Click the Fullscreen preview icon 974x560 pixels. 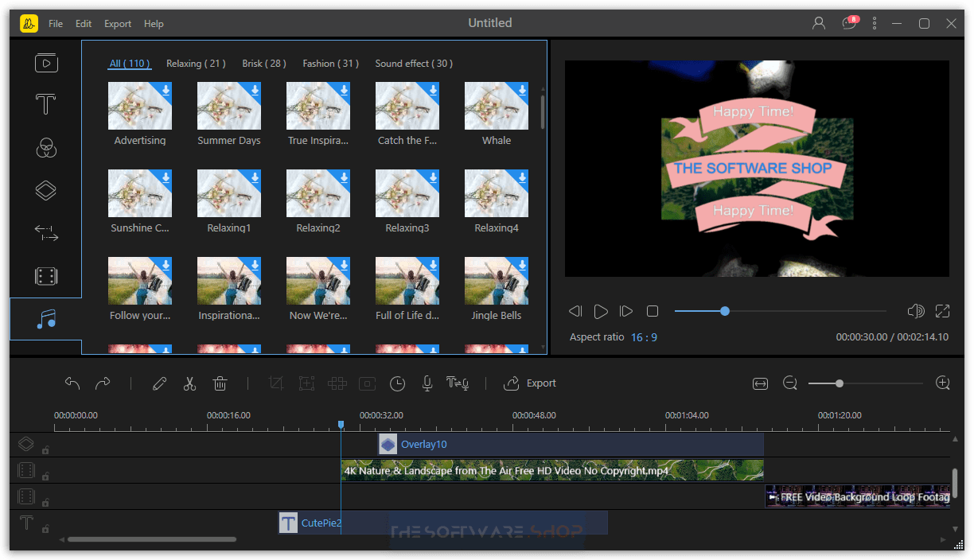[x=943, y=311]
